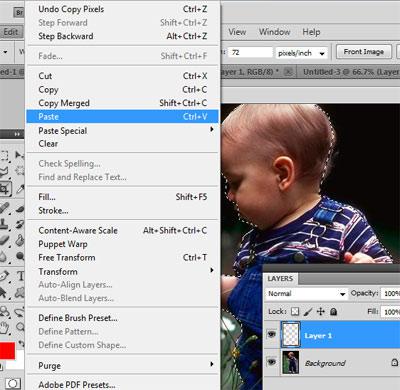400x390 pixels.
Task: Choose Step Backward
Action: tap(123, 36)
